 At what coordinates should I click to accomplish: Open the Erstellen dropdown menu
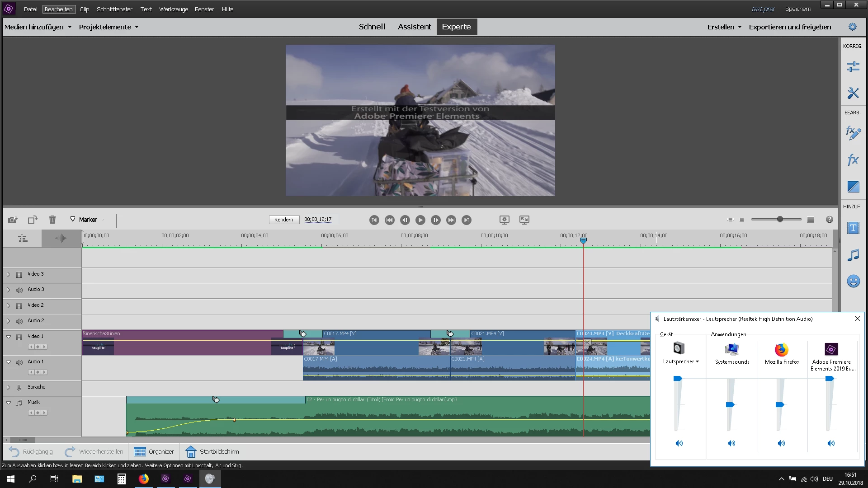pos(724,27)
